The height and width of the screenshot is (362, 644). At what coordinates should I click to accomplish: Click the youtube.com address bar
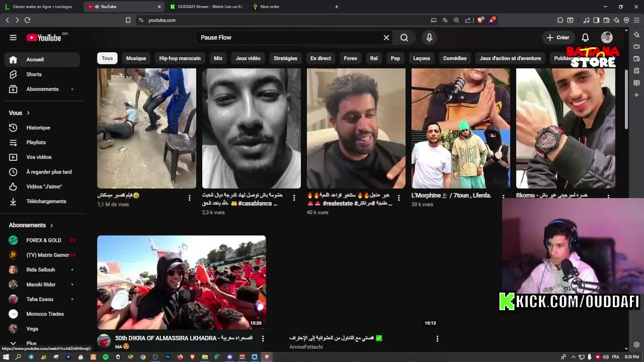(282, 20)
